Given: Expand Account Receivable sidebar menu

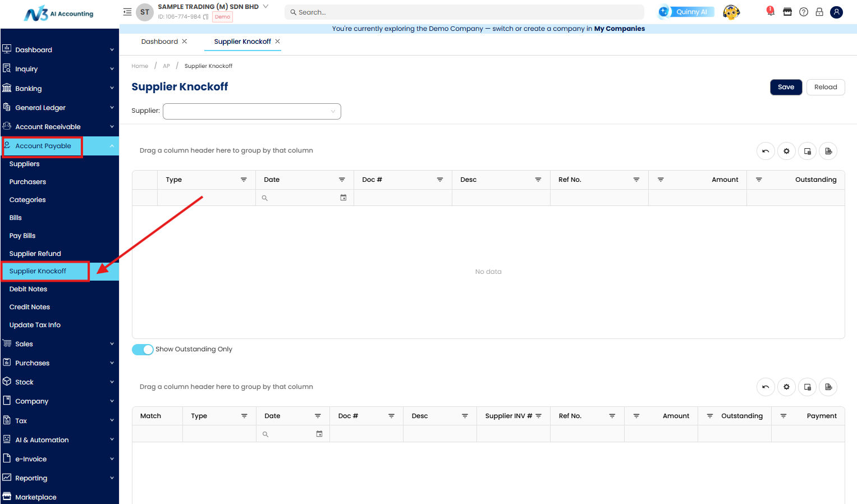Looking at the screenshot, I should [59, 127].
